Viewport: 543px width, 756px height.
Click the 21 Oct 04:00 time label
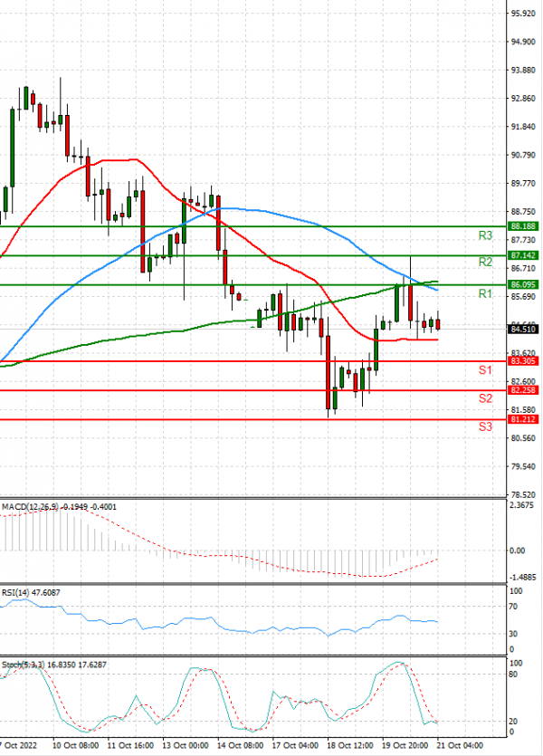tap(460, 745)
